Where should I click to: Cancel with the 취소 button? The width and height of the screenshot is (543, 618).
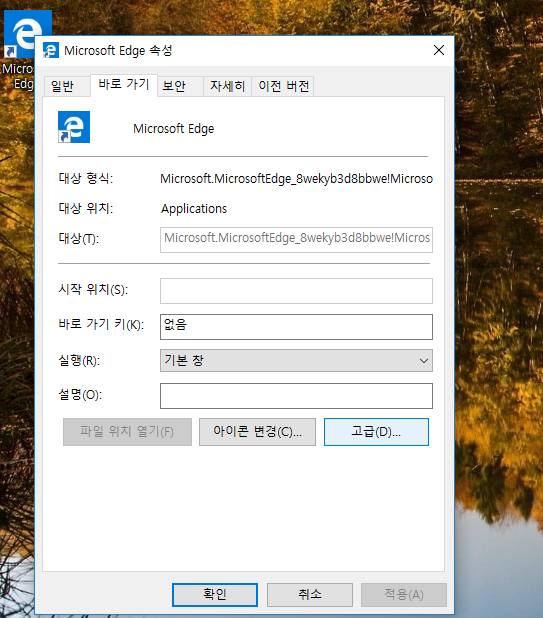tap(310, 595)
